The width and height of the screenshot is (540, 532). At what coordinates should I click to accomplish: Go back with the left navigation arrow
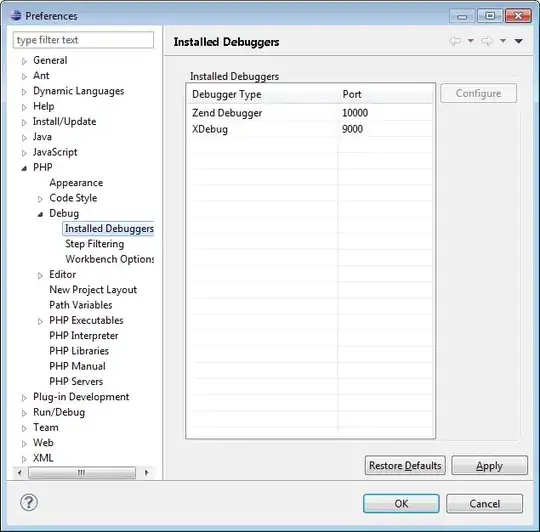[x=455, y=41]
